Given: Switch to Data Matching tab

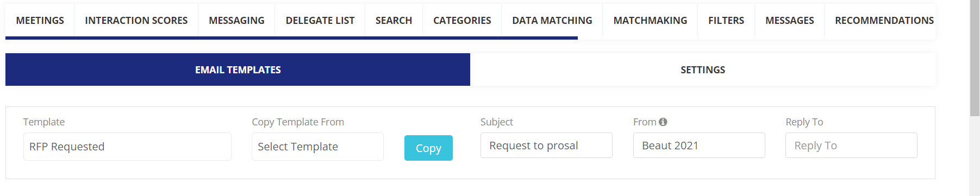Looking at the screenshot, I should 552,21.
